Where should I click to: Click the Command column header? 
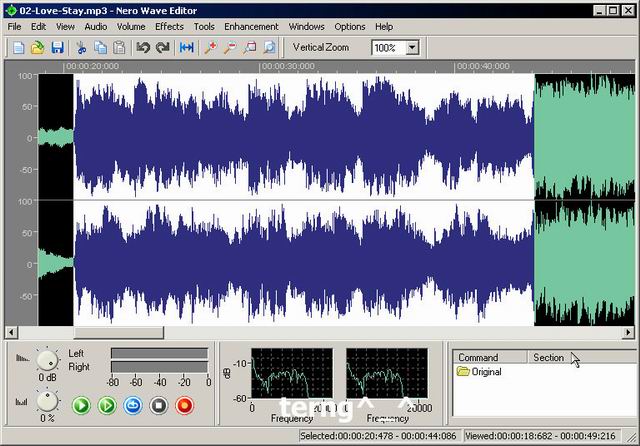tap(490, 357)
